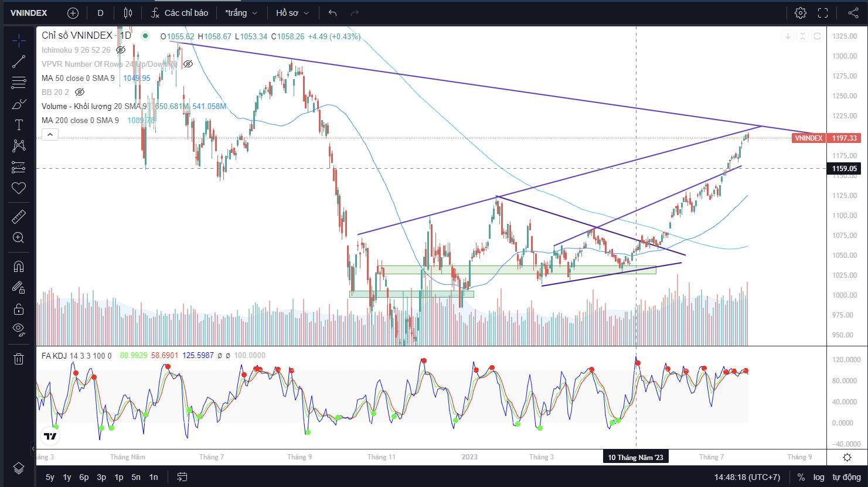Viewport: 868px width, 487px height.
Task: Toggle auto scale "tự động"
Action: 846,477
